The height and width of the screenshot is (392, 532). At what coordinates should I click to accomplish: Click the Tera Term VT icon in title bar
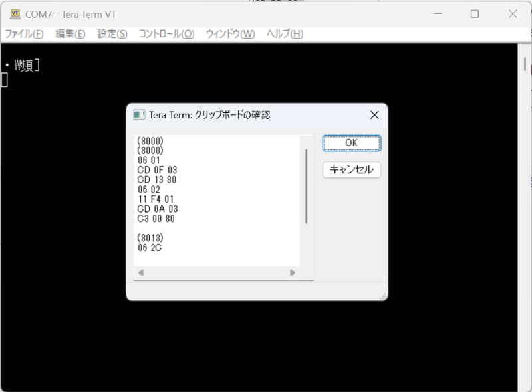(x=15, y=13)
